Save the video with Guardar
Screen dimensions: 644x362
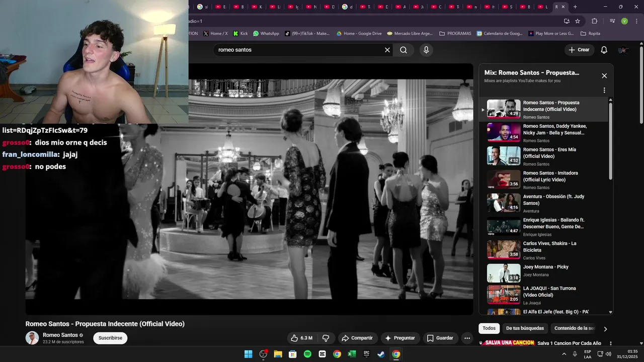tap(440, 338)
